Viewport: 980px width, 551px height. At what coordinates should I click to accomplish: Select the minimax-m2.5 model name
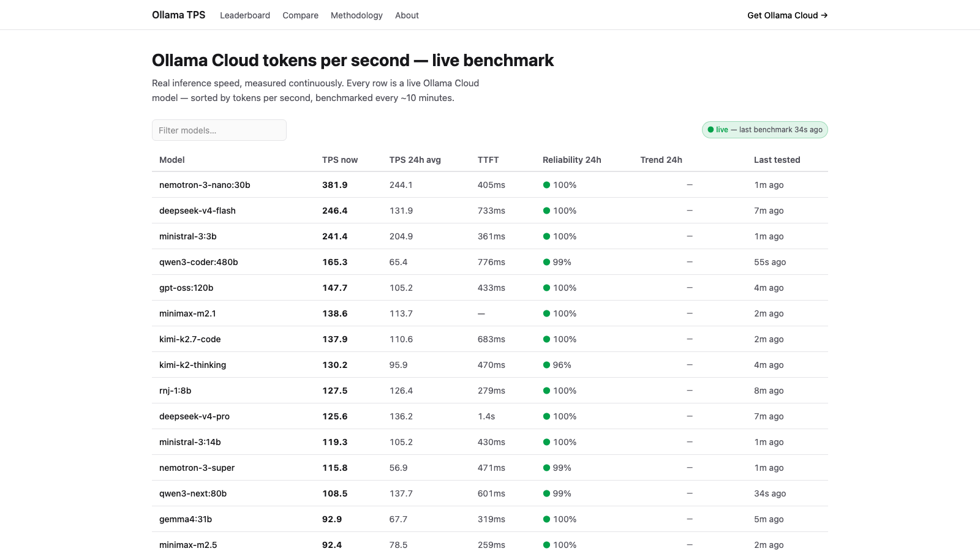tap(188, 545)
